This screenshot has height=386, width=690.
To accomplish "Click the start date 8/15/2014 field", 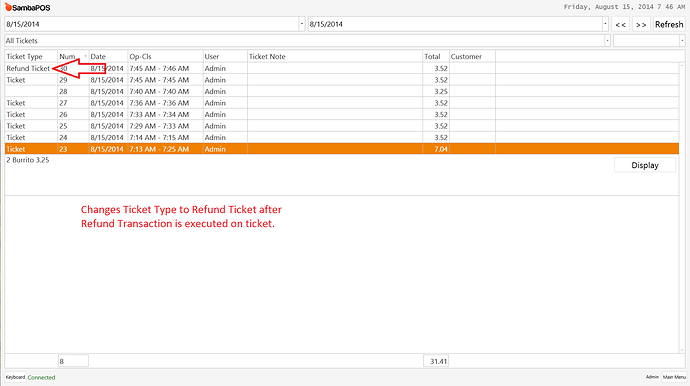I will click(x=152, y=24).
